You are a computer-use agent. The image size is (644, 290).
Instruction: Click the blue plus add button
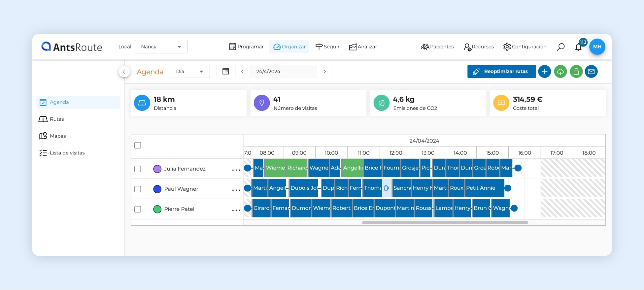click(544, 72)
